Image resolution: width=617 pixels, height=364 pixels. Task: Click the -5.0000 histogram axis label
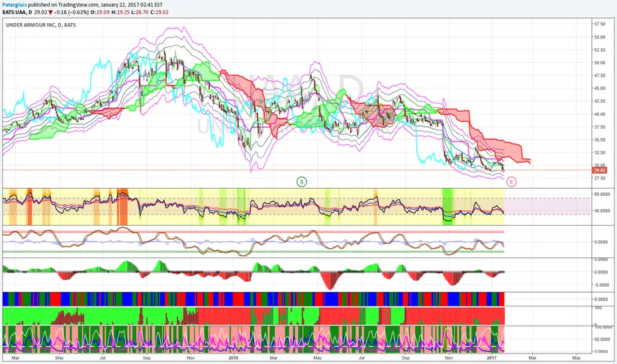[x=601, y=285]
